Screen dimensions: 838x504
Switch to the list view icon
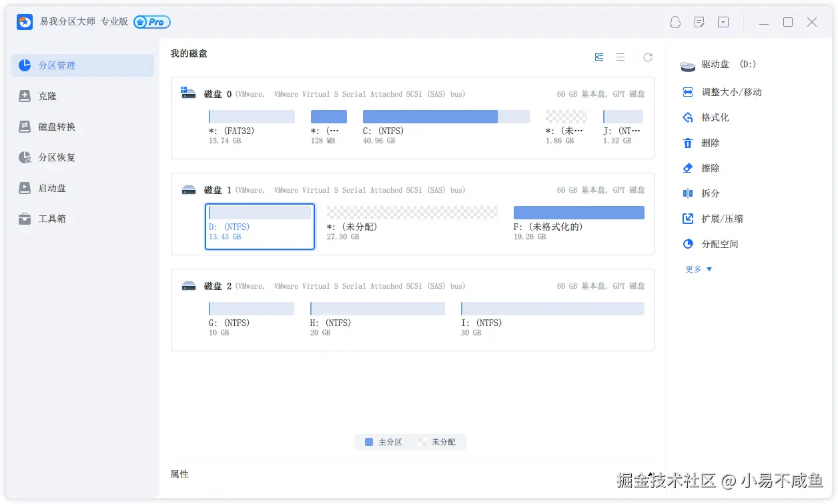620,57
